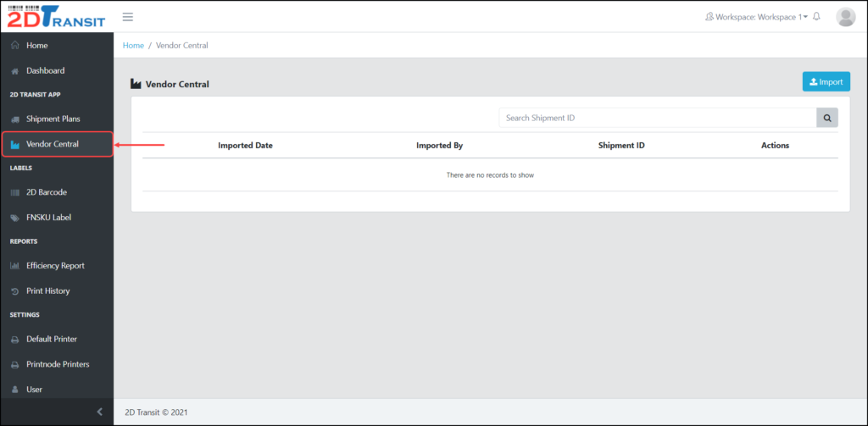Click the Imported By column header
The image size is (868, 426).
440,146
